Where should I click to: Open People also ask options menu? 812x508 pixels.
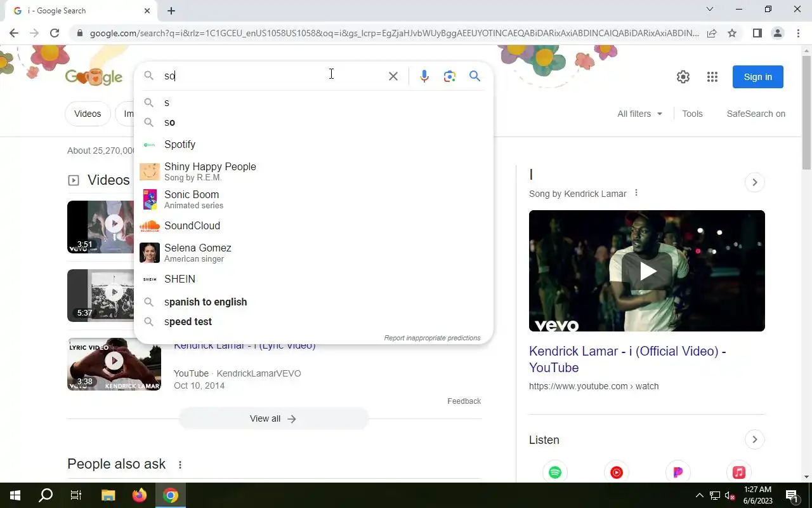tap(180, 465)
